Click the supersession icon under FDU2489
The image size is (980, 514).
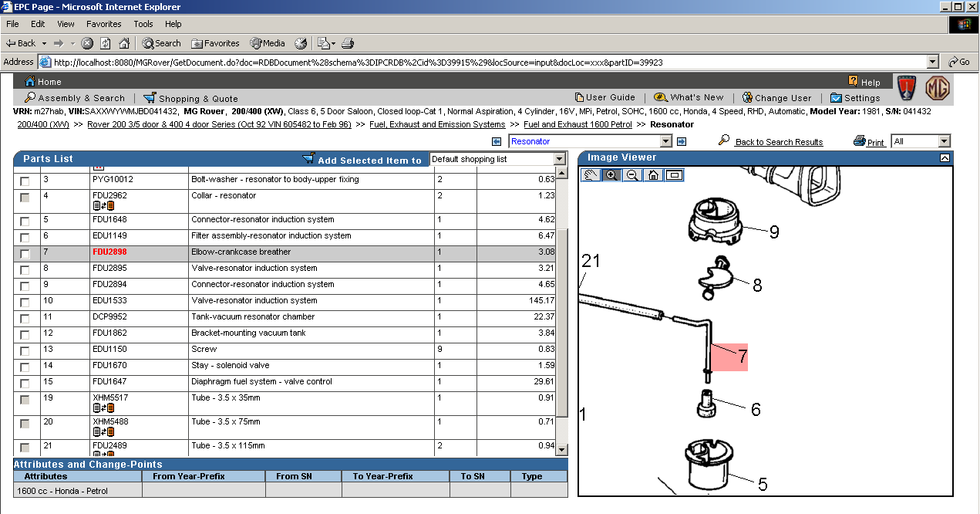tap(103, 455)
